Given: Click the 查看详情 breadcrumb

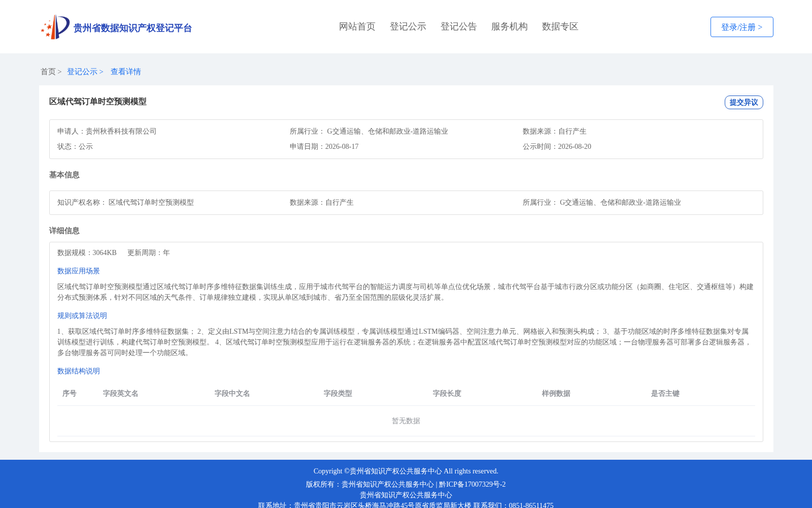Looking at the screenshot, I should pos(126,72).
